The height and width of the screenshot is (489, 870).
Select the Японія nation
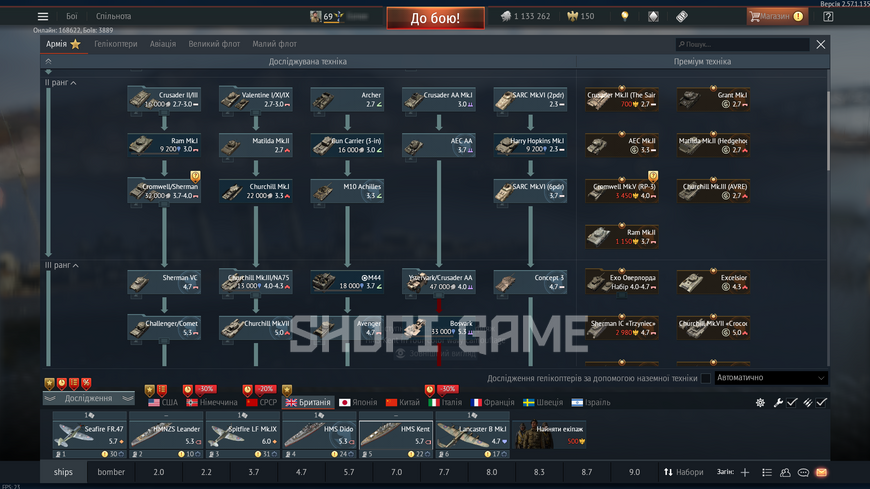coord(358,402)
